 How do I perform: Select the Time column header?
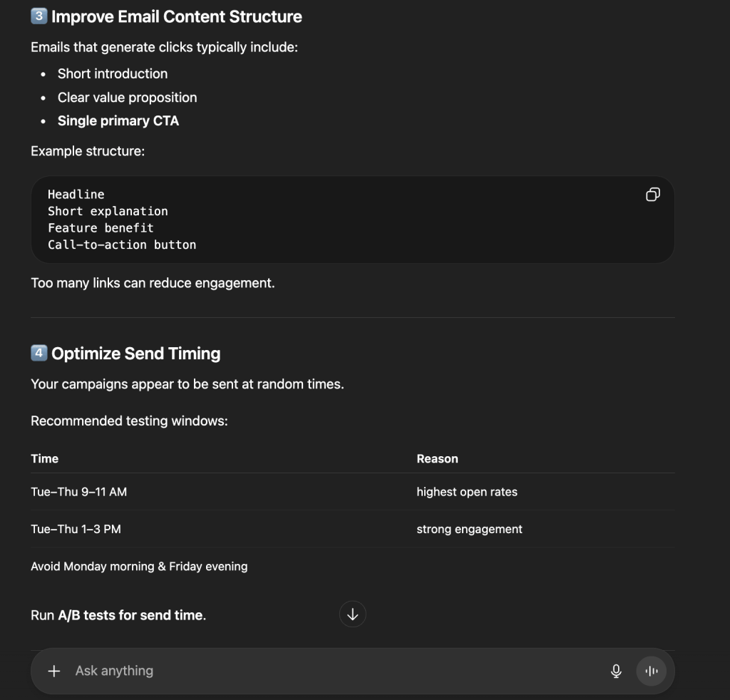click(x=45, y=458)
